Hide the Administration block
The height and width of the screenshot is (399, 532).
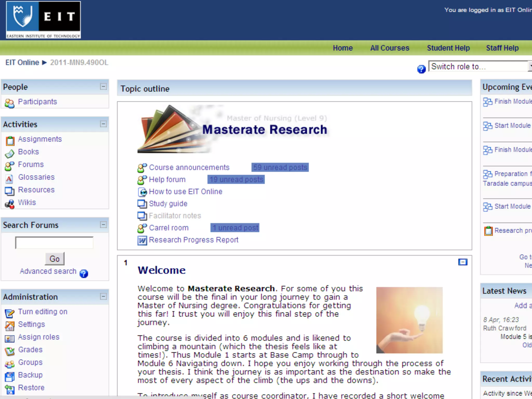click(x=103, y=296)
